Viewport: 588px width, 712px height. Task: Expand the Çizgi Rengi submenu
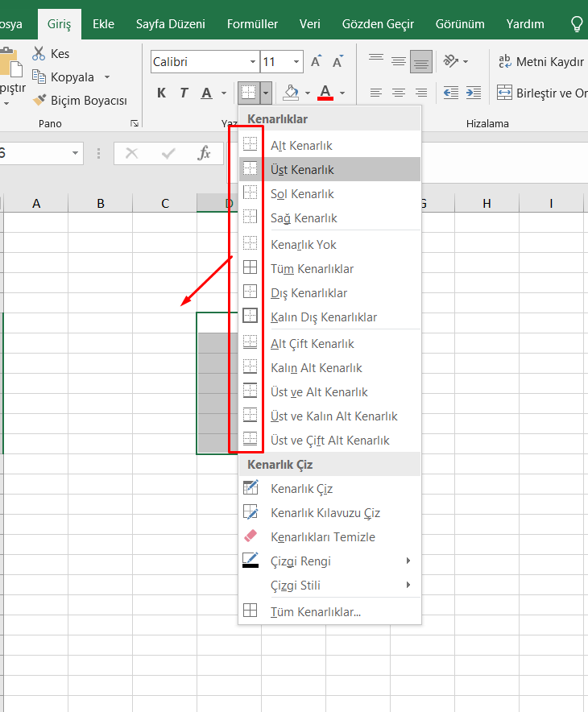coord(329,561)
